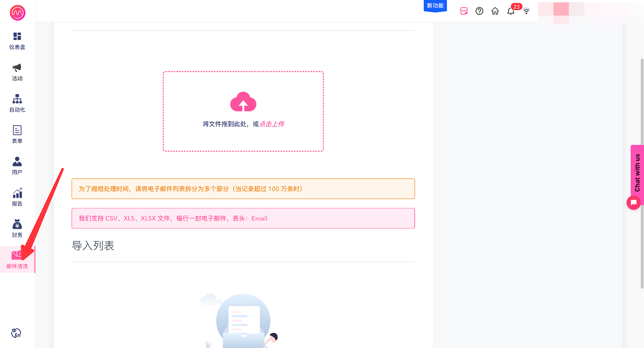Open notifications bell showing 23
The width and height of the screenshot is (644, 348).
(x=511, y=11)
